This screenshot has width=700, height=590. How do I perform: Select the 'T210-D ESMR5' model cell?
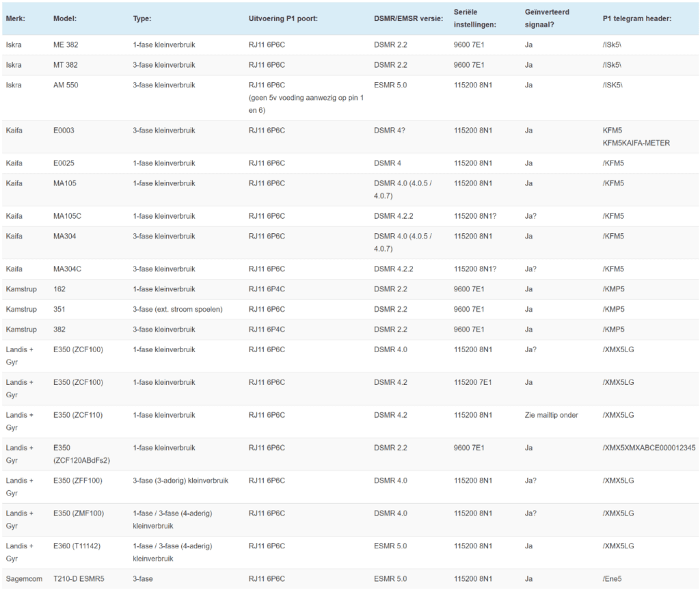(x=79, y=579)
